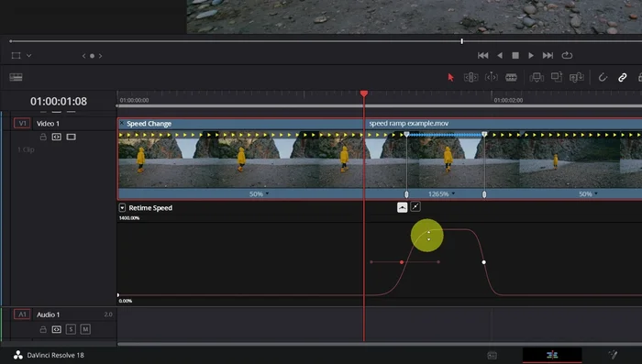Lock the Video 1 track

[x=43, y=137]
